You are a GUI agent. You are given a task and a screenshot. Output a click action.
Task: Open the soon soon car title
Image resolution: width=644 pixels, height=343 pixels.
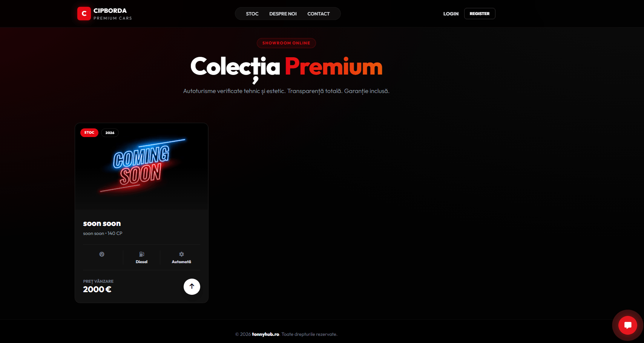(102, 224)
